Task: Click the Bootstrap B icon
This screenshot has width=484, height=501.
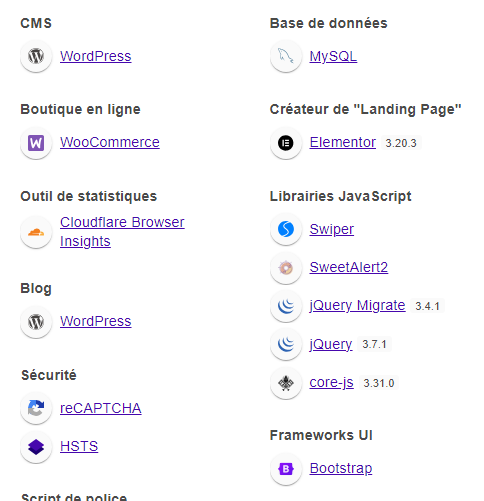Action: 286,469
